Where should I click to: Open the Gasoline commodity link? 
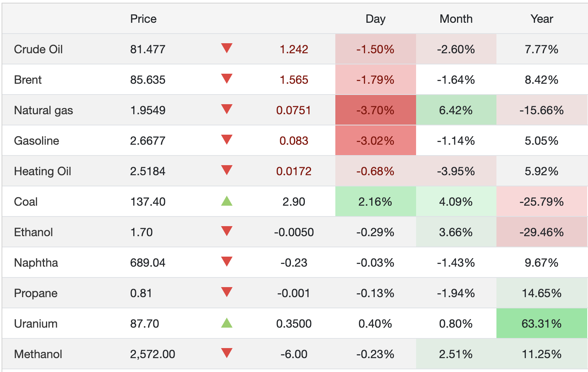coord(36,141)
